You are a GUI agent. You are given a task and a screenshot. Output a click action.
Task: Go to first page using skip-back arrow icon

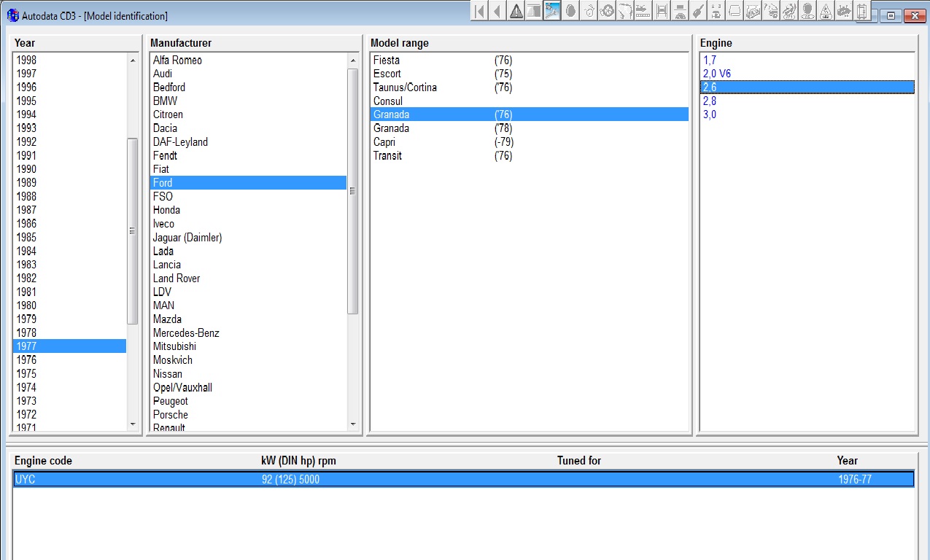(479, 11)
